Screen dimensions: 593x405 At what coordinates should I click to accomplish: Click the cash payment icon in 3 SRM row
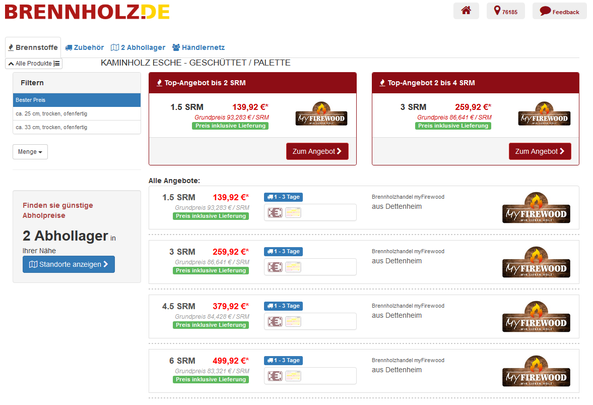click(x=275, y=267)
